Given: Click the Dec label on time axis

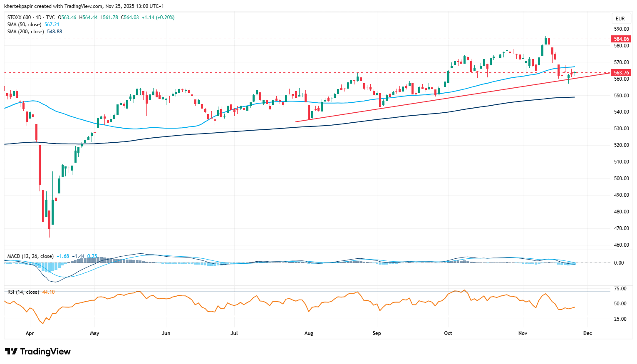Looking at the screenshot, I should tap(587, 333).
